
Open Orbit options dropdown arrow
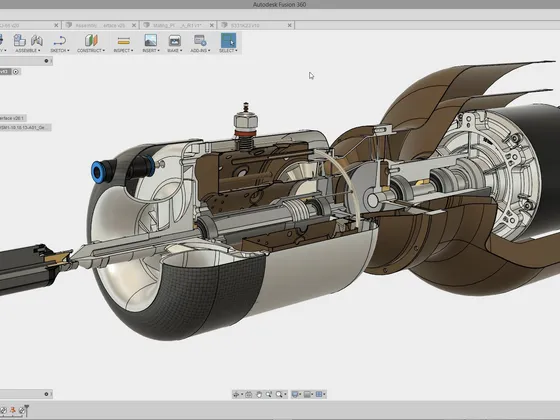pyautogui.click(x=242, y=395)
